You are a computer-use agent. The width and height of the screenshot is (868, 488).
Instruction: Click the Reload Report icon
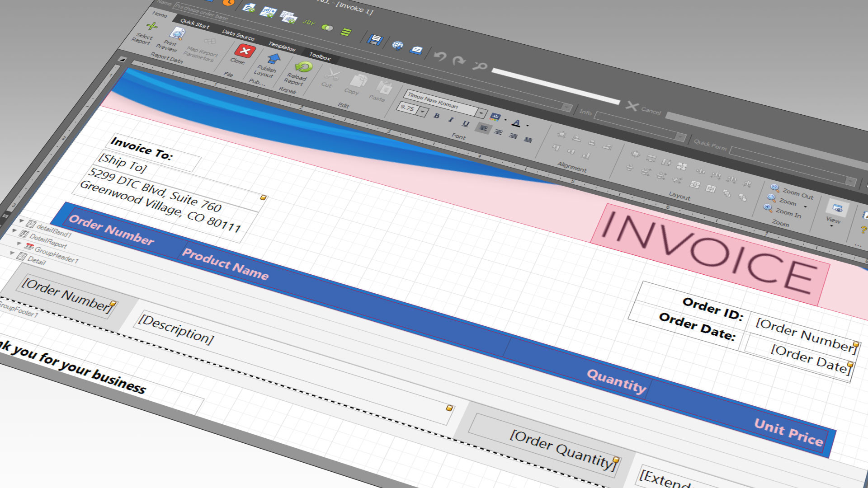(x=303, y=67)
